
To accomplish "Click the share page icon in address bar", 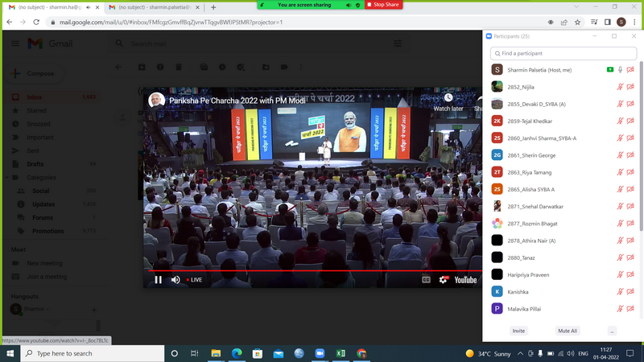I will point(564,23).
